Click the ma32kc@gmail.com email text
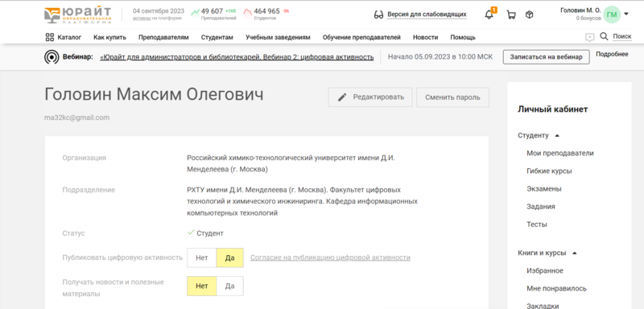 76,117
